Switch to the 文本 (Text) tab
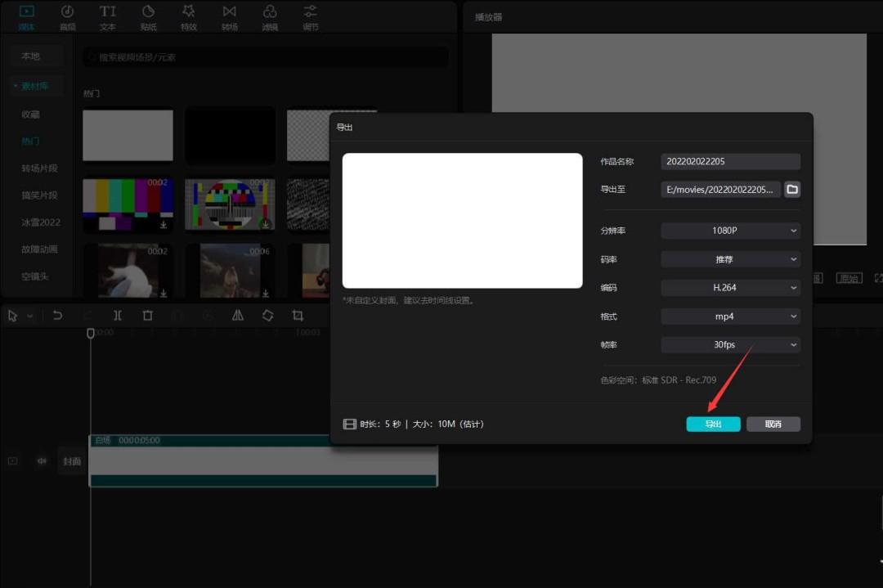 tap(108, 17)
